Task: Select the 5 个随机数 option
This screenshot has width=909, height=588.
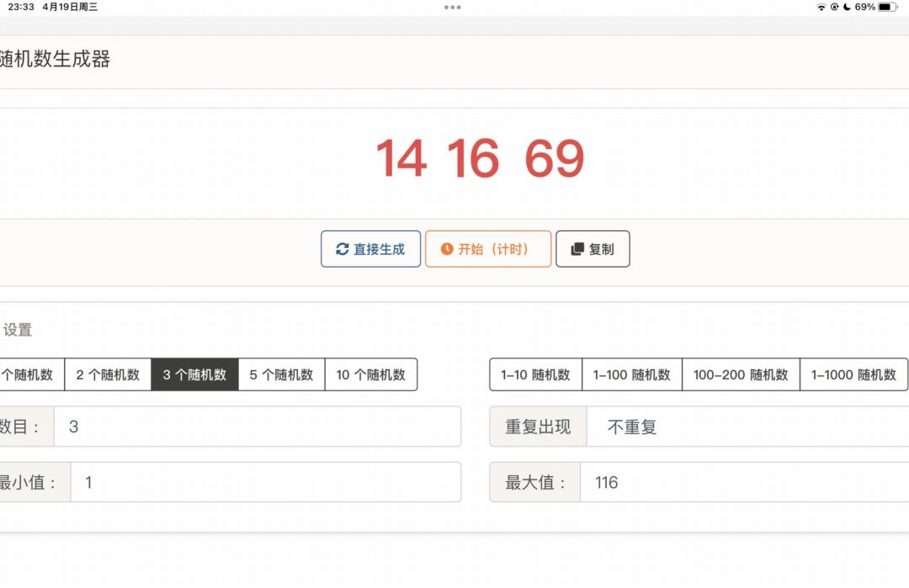Action: (x=282, y=375)
